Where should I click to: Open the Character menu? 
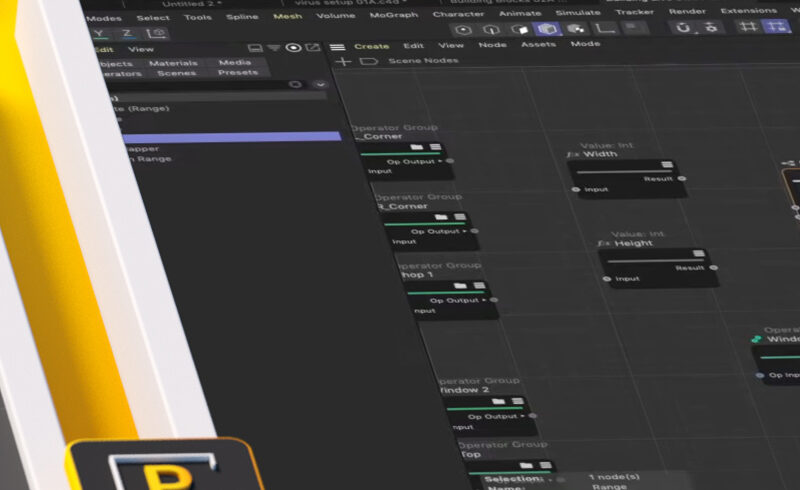(458, 14)
